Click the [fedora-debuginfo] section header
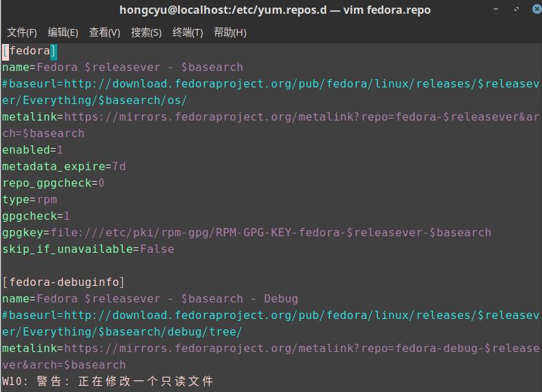The width and height of the screenshot is (542, 392). pyautogui.click(x=63, y=282)
